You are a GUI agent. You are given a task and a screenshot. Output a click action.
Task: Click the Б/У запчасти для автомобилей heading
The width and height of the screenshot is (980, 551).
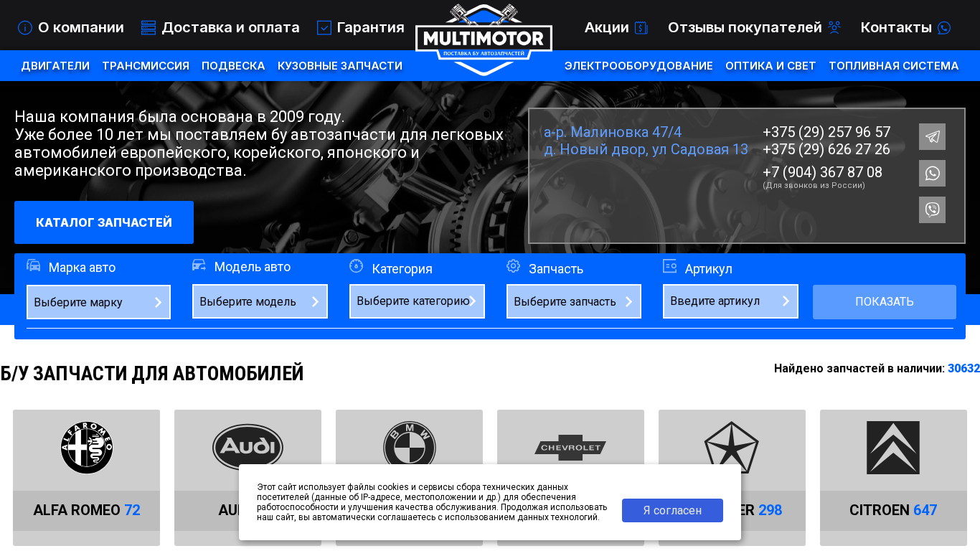click(152, 374)
